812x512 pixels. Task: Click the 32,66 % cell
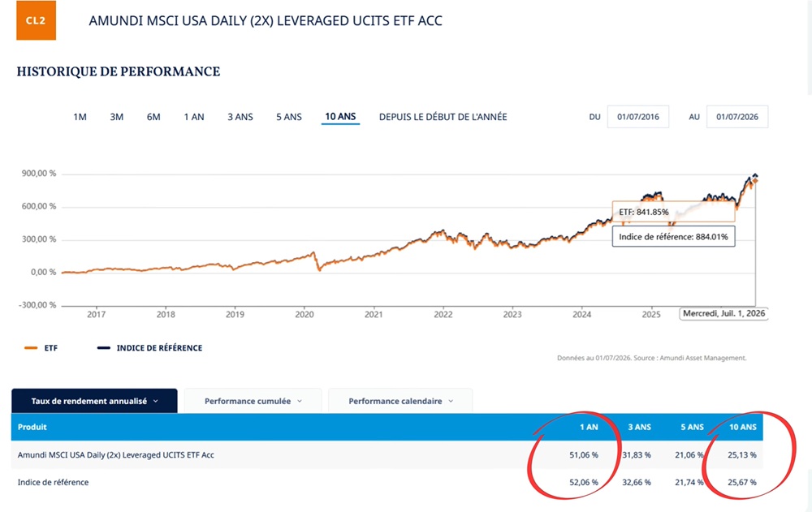click(x=637, y=483)
